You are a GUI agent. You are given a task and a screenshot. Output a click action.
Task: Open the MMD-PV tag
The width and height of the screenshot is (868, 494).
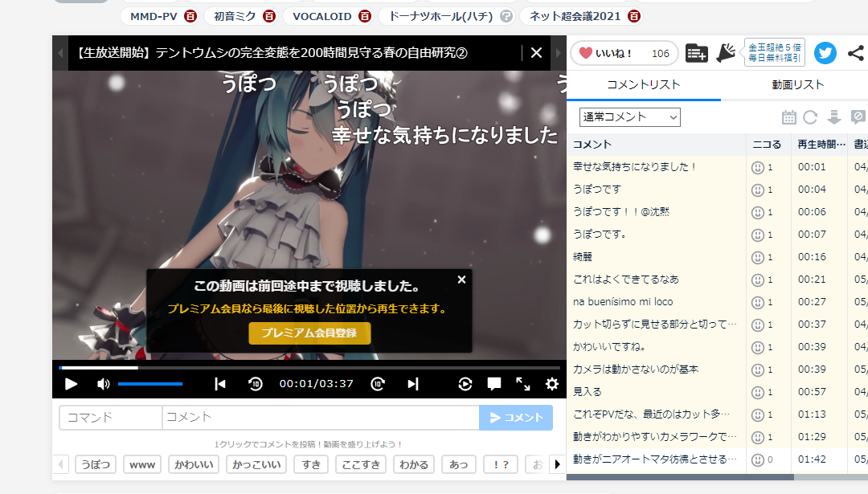154,17
